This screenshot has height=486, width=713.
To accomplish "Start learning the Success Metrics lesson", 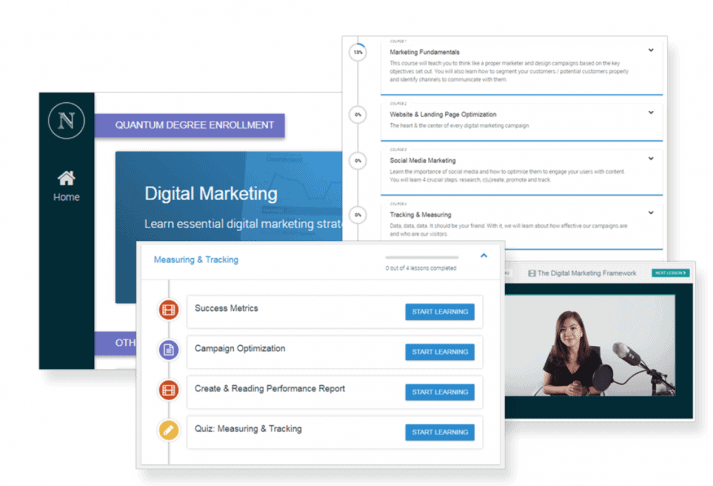I will [x=439, y=311].
